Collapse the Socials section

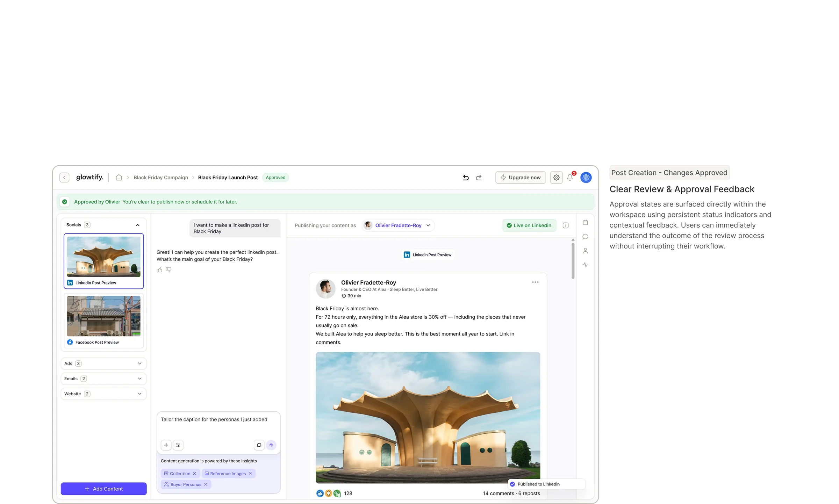138,225
